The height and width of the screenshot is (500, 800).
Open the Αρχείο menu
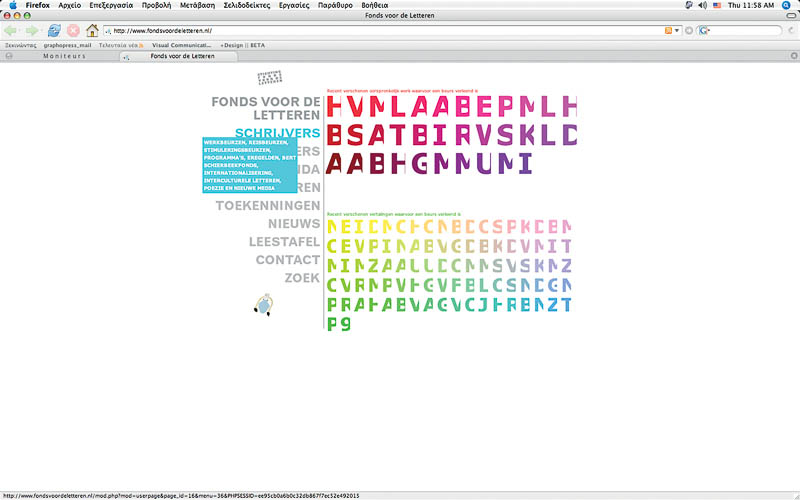(69, 5)
